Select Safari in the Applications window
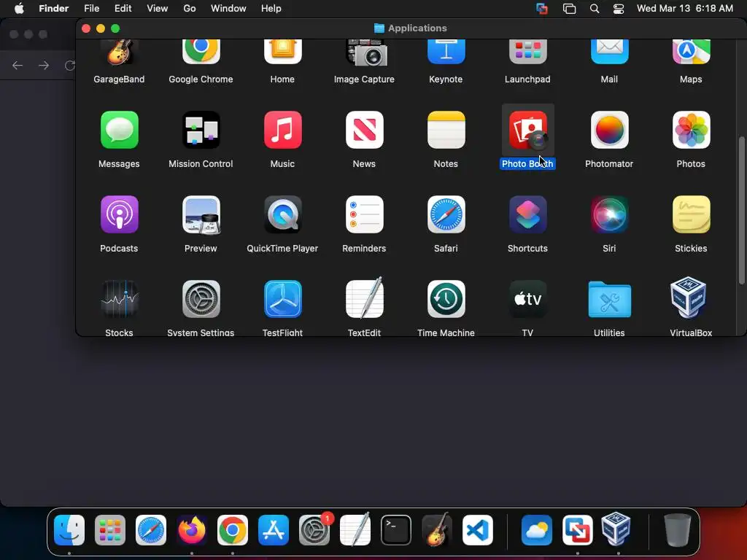The height and width of the screenshot is (560, 747). 446,214
